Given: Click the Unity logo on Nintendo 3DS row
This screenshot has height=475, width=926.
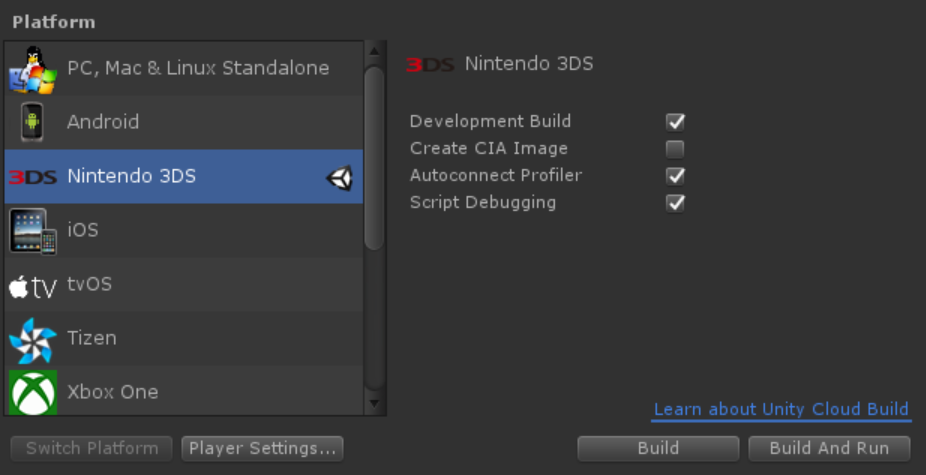Looking at the screenshot, I should (x=340, y=178).
